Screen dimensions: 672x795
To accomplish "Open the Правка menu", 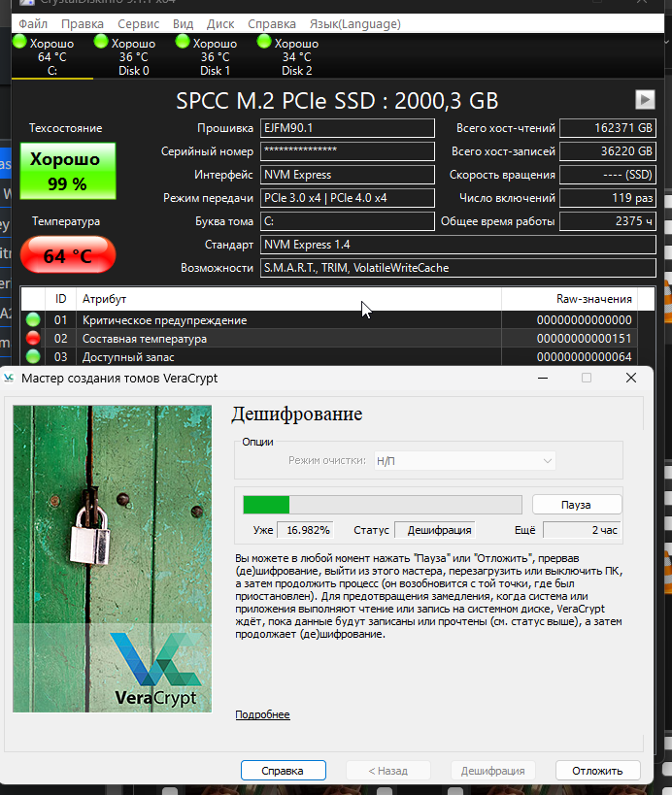I will pos(83,24).
